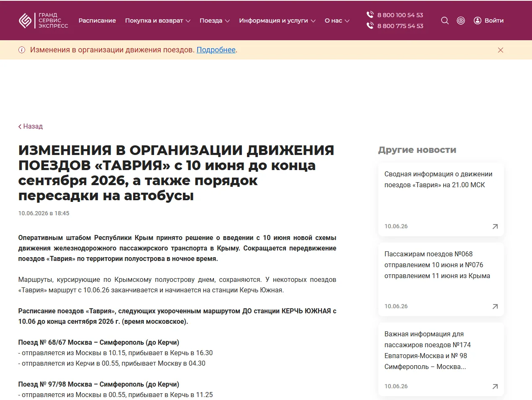Click the line 'отправляется из Москвы в 00.55'
Viewport: 532px width, 400px height.
pos(116,395)
